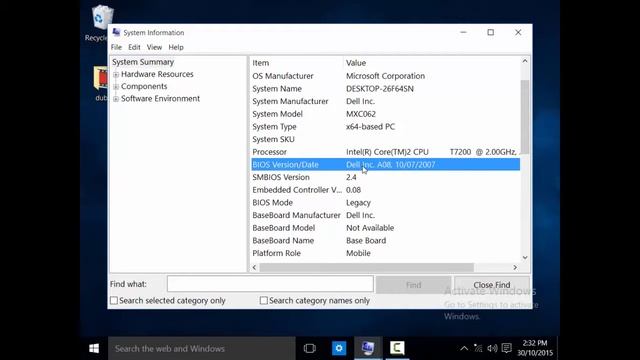This screenshot has width=640, height=360.
Task: Toggle Search selected category only checkbox
Action: 114,300
